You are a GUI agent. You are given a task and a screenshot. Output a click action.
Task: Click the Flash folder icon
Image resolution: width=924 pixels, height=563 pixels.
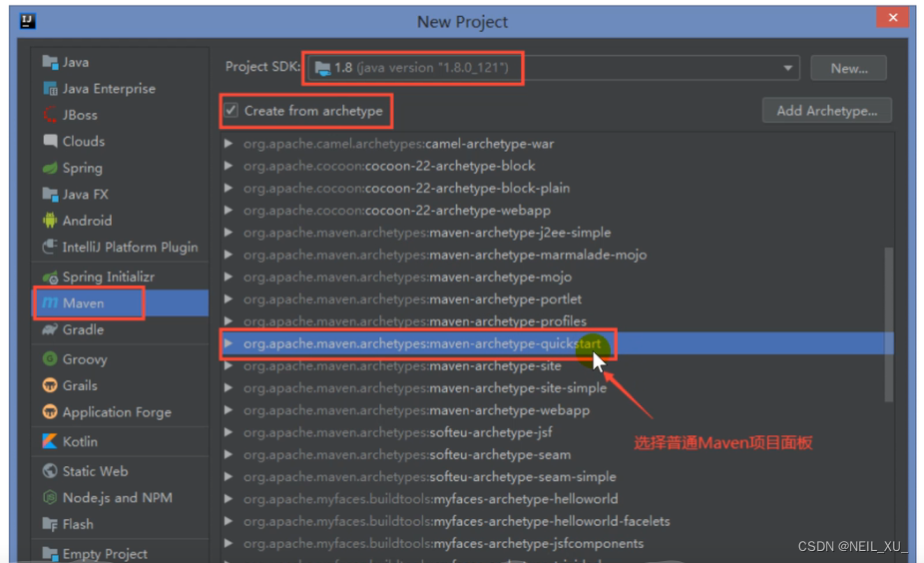(50, 523)
